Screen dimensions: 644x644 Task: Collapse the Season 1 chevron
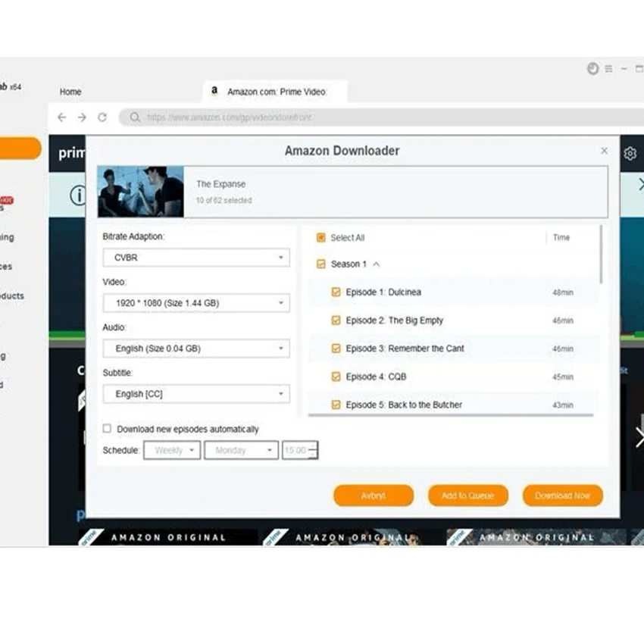(x=377, y=264)
